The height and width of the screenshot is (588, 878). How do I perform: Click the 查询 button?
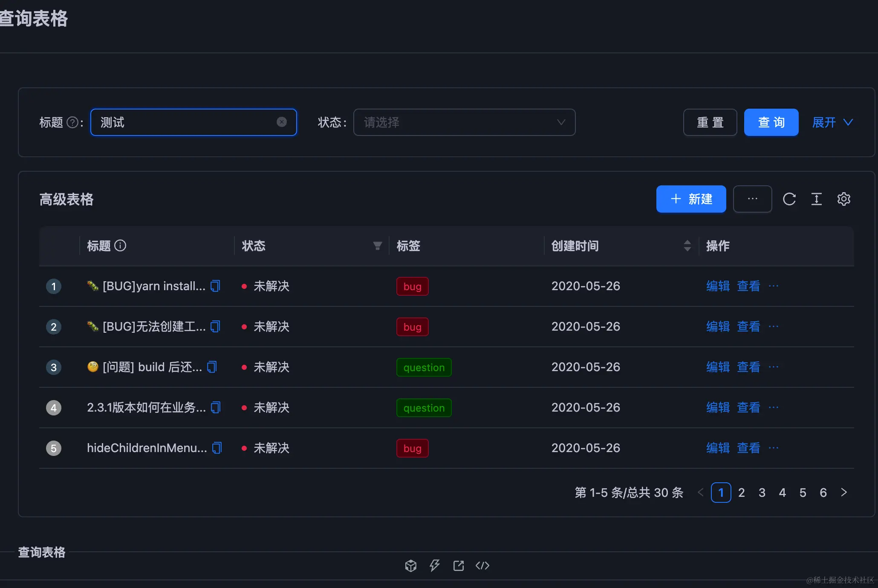(771, 122)
